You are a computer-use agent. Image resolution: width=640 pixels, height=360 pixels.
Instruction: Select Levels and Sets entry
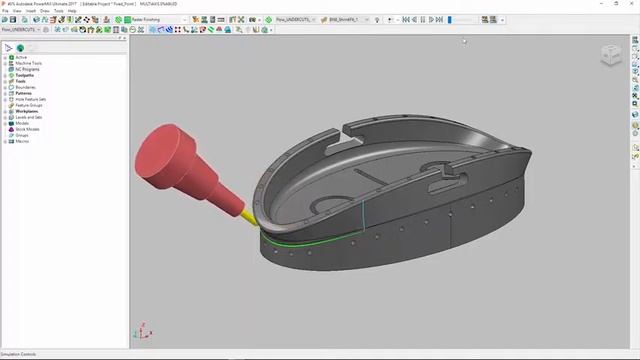[x=29, y=117]
